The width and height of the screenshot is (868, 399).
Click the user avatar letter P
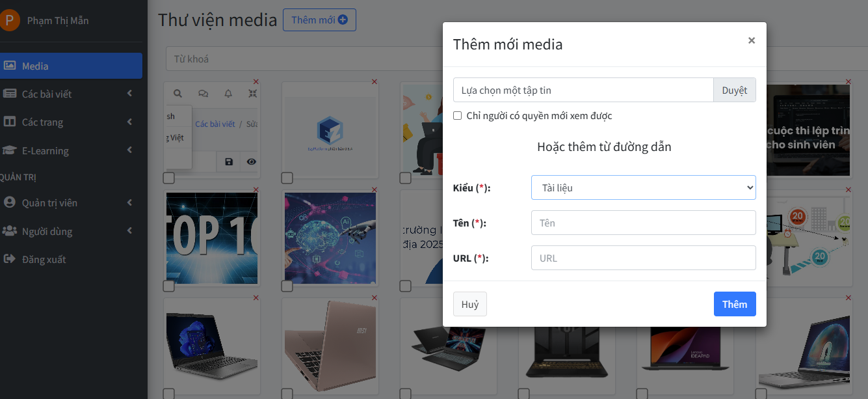click(x=8, y=21)
